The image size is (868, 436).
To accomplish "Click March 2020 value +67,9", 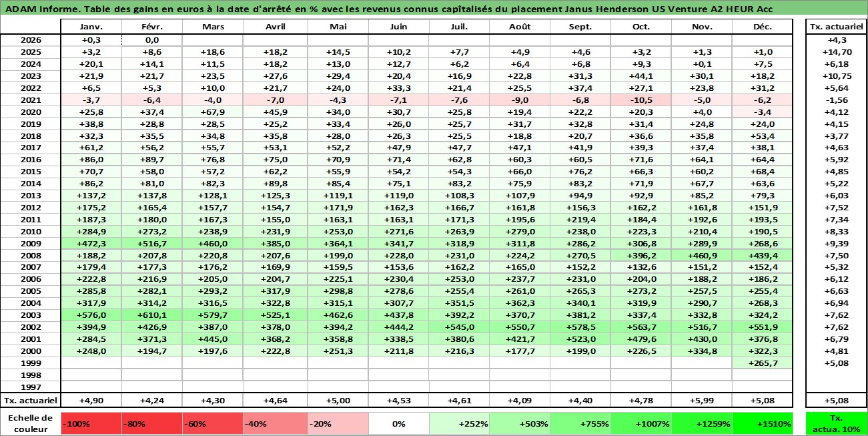I will click(x=212, y=112).
